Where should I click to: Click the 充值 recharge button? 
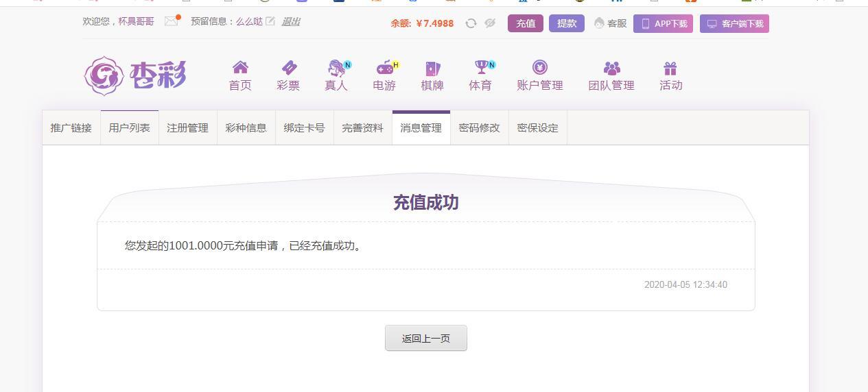(x=526, y=23)
